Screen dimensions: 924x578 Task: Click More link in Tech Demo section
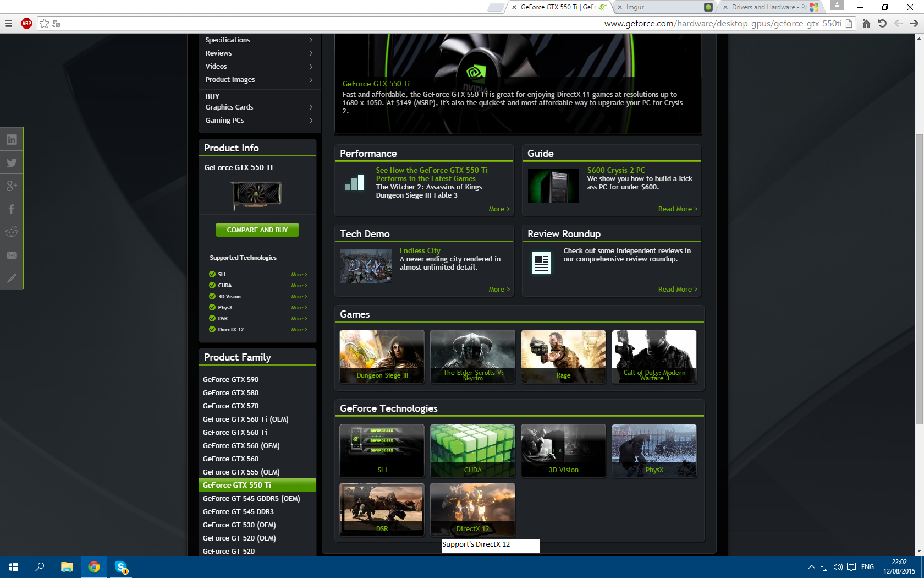coord(499,290)
